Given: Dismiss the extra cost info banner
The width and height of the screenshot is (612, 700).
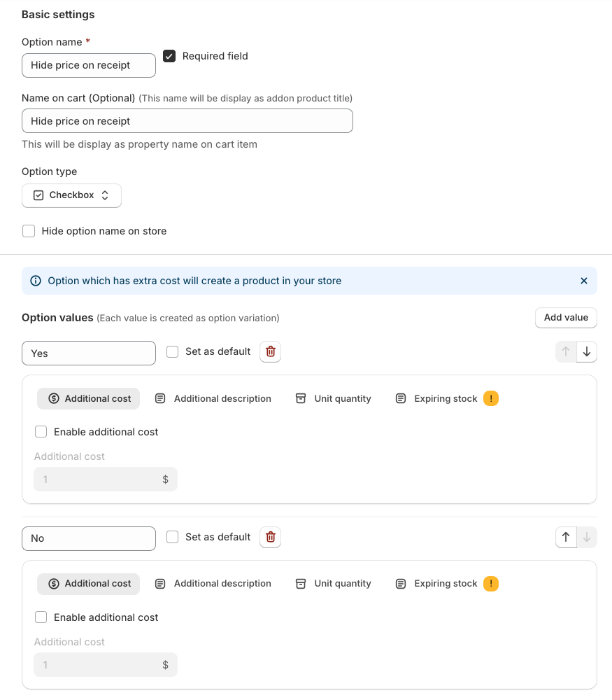Looking at the screenshot, I should coord(583,281).
